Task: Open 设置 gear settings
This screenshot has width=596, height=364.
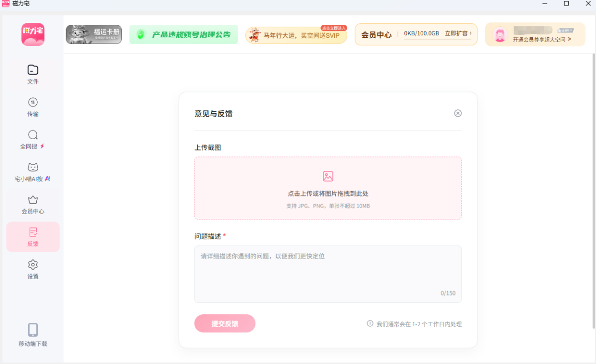Action: tap(33, 270)
